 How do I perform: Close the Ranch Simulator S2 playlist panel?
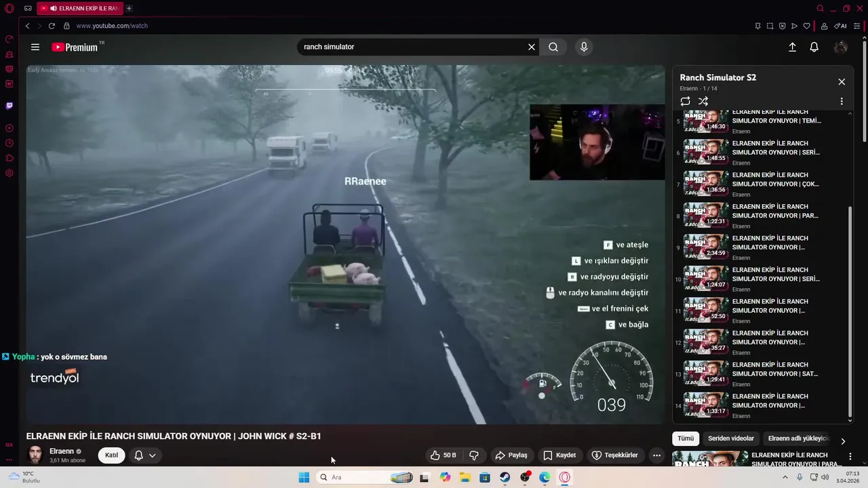[842, 82]
